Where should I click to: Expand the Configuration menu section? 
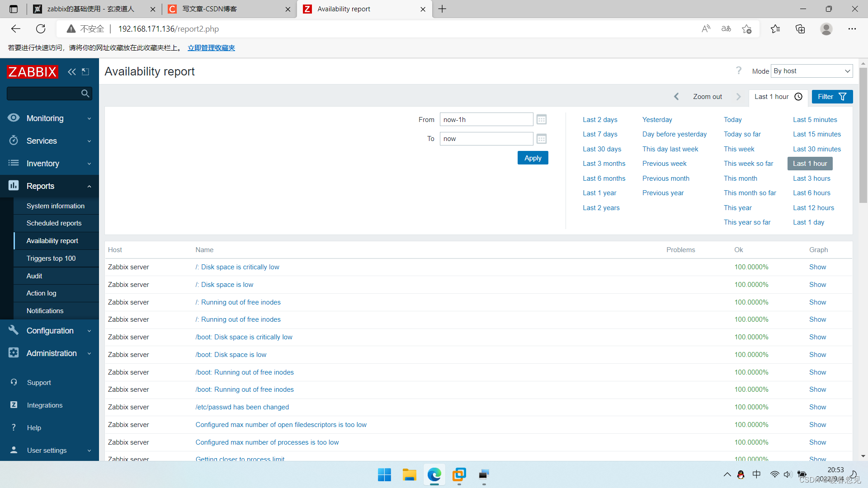point(50,331)
